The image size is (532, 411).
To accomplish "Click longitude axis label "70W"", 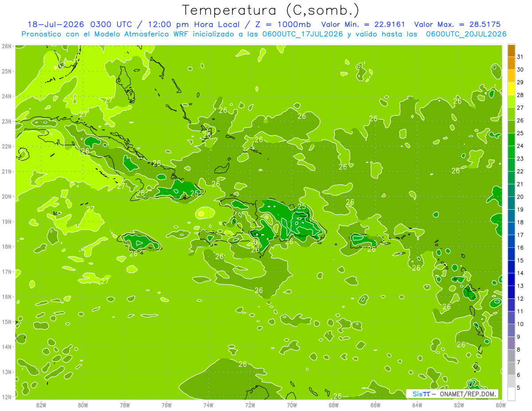I will (x=292, y=405).
